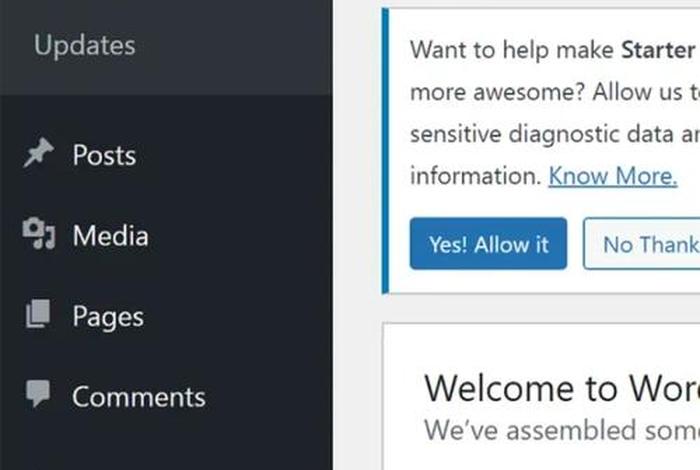This screenshot has width=700, height=470.
Task: Open the Posts menu label
Action: [x=104, y=155]
